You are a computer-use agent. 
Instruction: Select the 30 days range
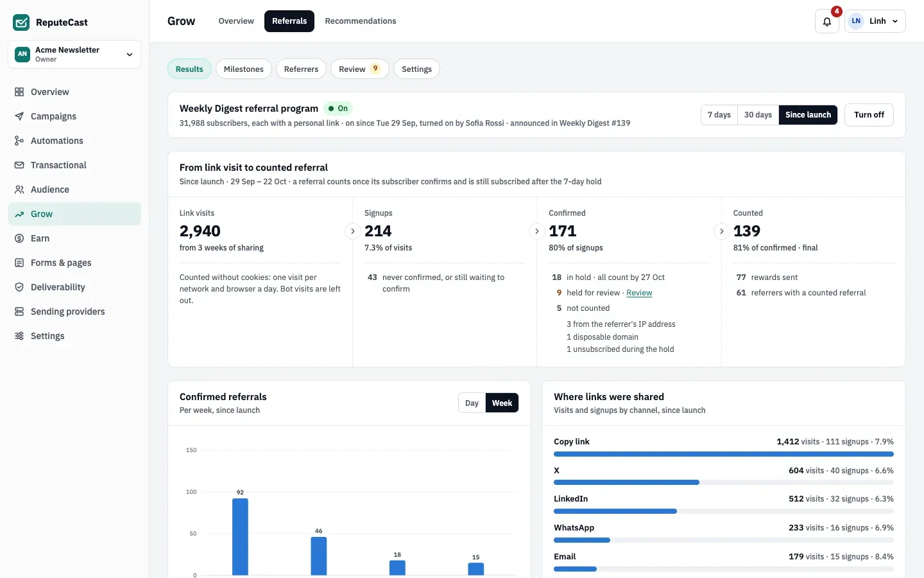click(758, 115)
